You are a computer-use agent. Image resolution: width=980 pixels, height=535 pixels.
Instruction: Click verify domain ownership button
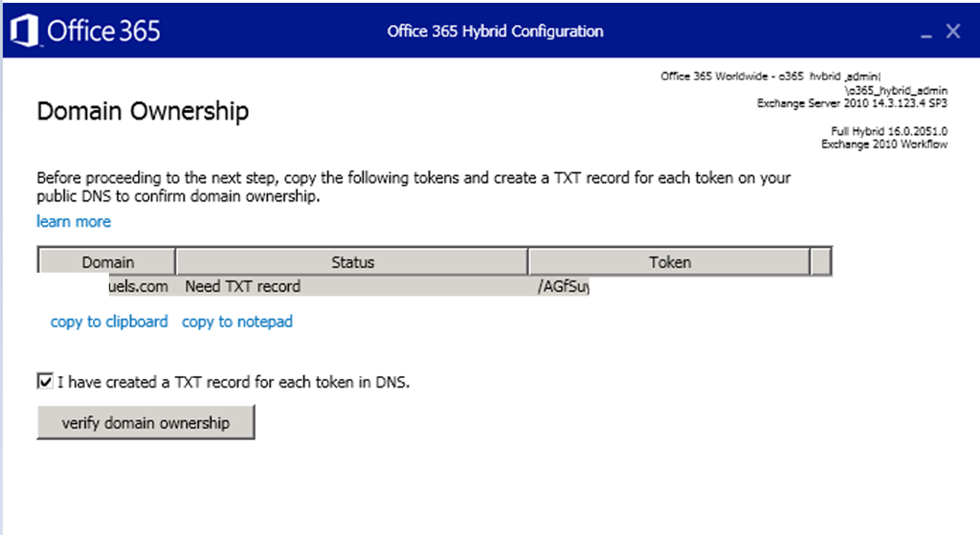click(x=145, y=422)
